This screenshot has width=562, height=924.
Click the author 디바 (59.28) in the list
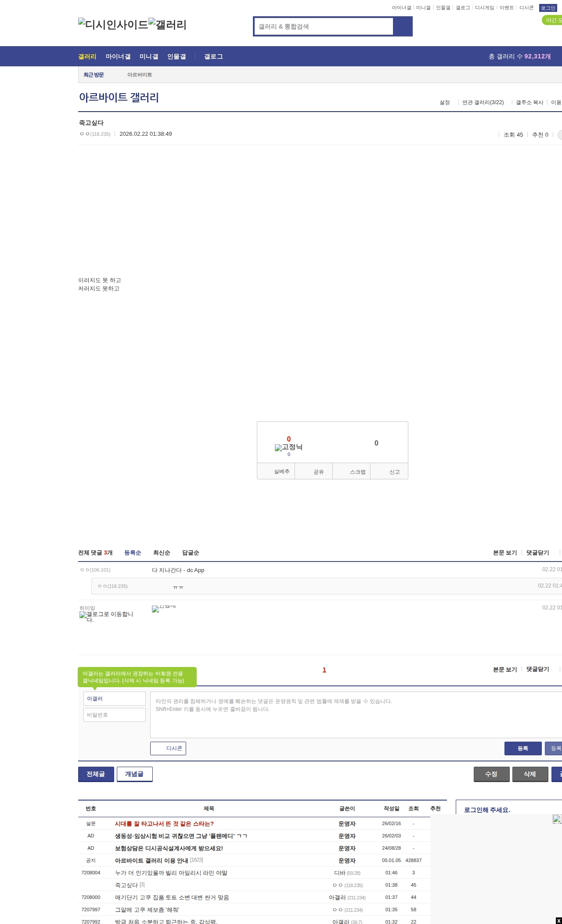point(347,873)
